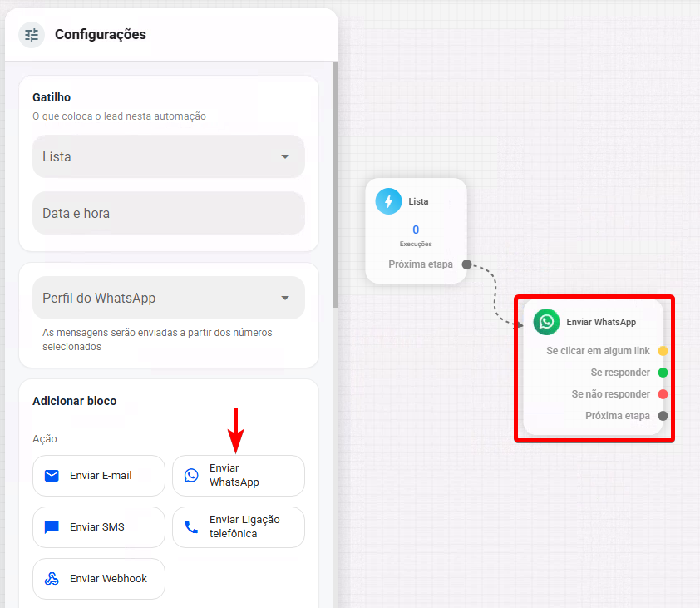The image size is (700, 608).
Task: Open the Lista trigger dropdown
Action: tap(169, 157)
